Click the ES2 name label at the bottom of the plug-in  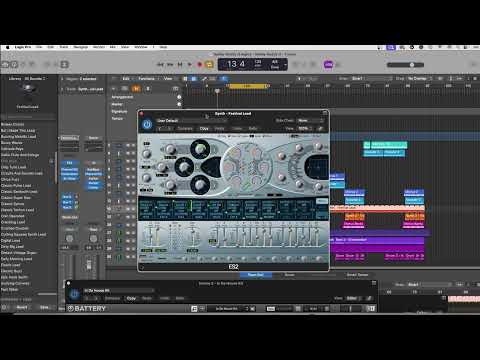234,267
